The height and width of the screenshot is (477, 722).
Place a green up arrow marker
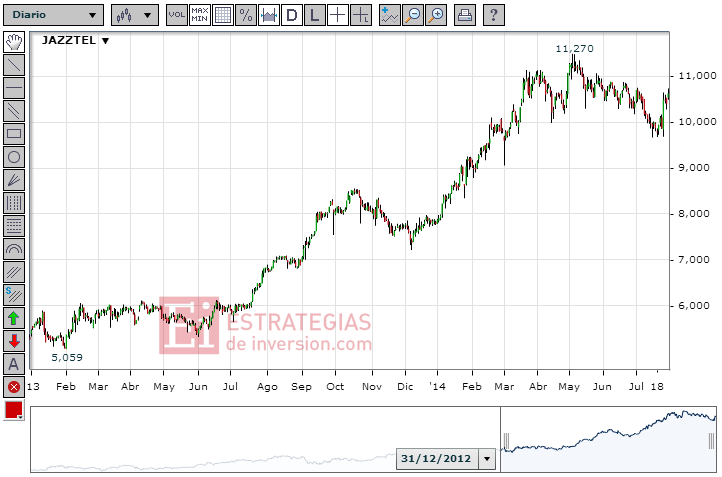point(14,318)
